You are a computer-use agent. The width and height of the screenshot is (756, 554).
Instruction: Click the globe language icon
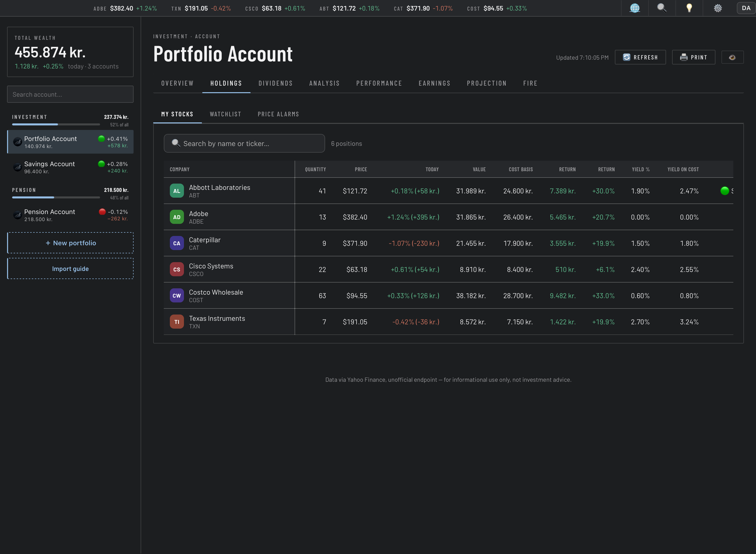point(635,8)
